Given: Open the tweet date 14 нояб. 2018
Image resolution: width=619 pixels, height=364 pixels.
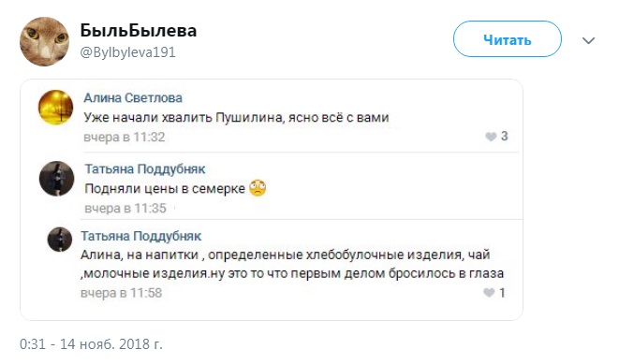Looking at the screenshot, I should point(91,344).
